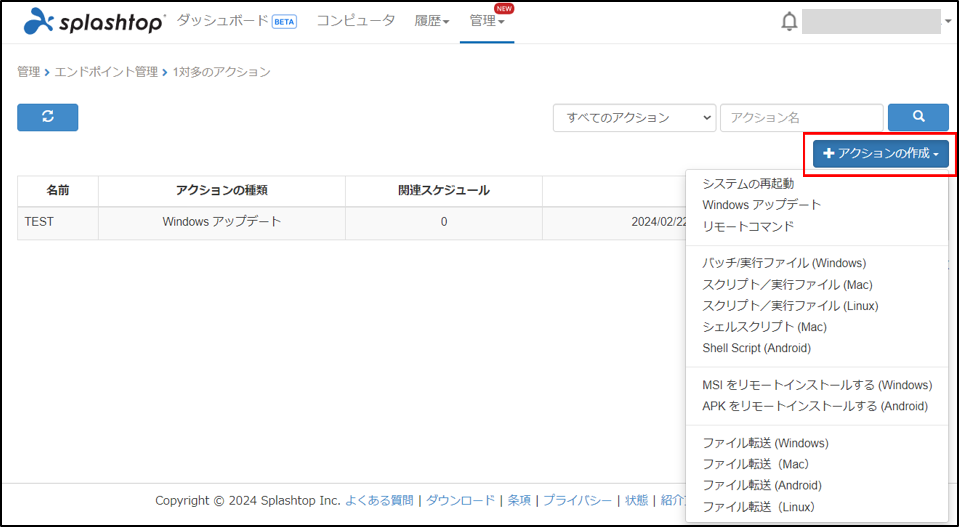
Task: Open よくある質問 footer link
Action: point(379,500)
